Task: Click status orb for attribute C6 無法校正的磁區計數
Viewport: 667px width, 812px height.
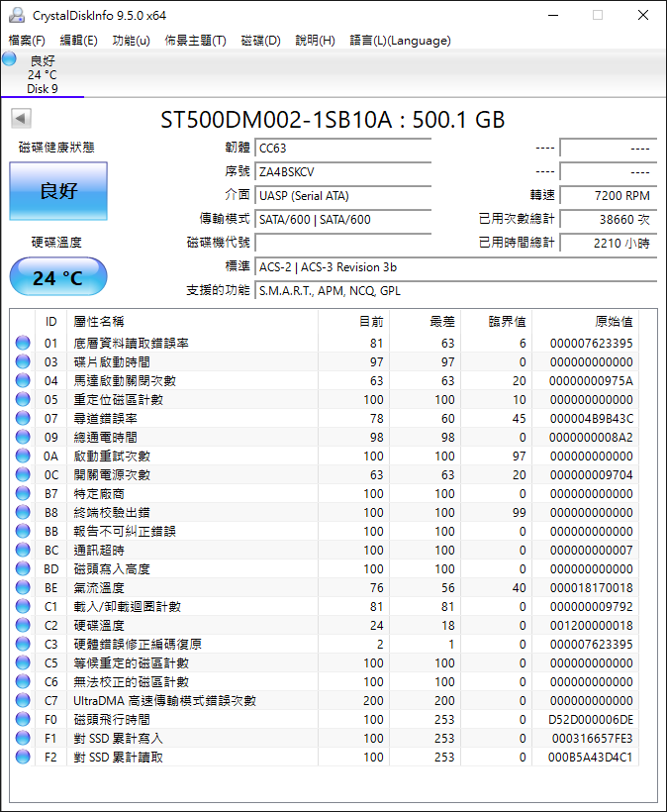Action: 23,681
